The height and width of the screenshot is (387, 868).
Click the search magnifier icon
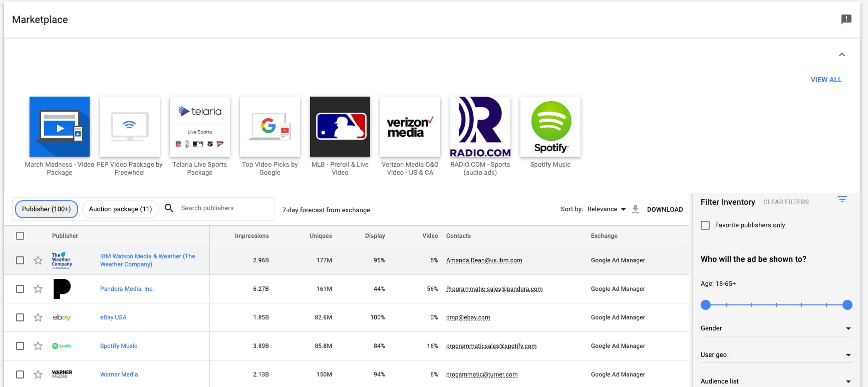[169, 208]
